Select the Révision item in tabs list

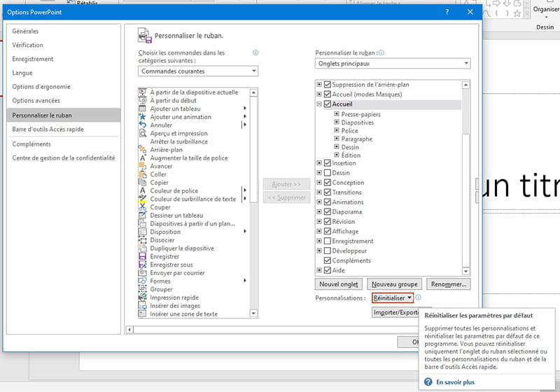(343, 221)
